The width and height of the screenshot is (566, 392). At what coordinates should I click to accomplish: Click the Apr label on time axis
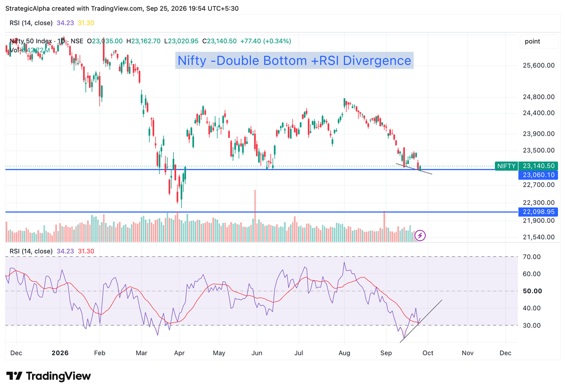click(x=179, y=353)
